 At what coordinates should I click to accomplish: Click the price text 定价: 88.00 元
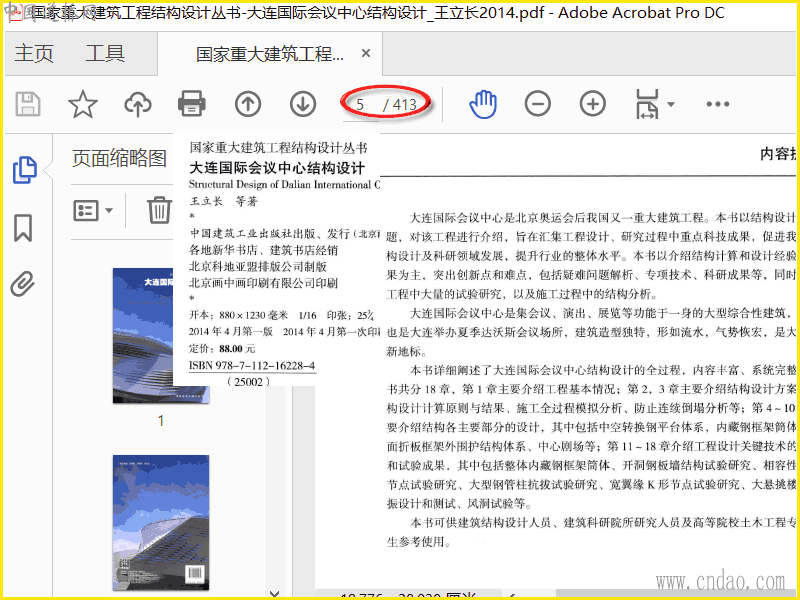222,349
